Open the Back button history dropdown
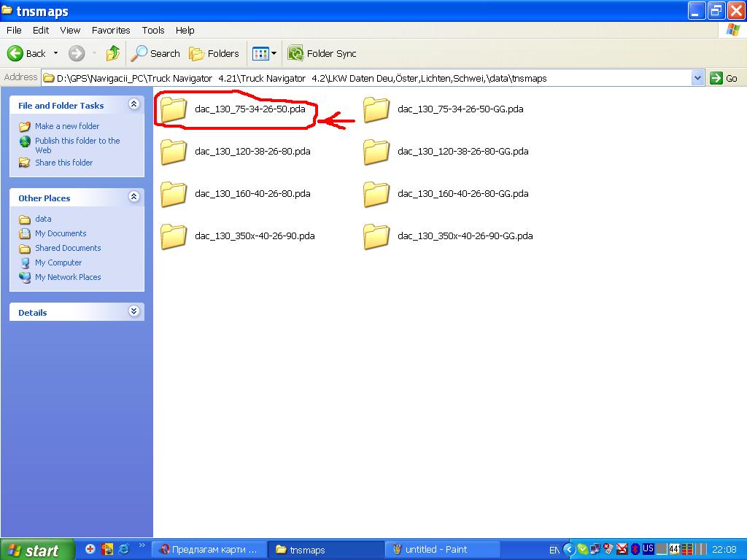Screen dimensions: 747x560 tap(55, 53)
